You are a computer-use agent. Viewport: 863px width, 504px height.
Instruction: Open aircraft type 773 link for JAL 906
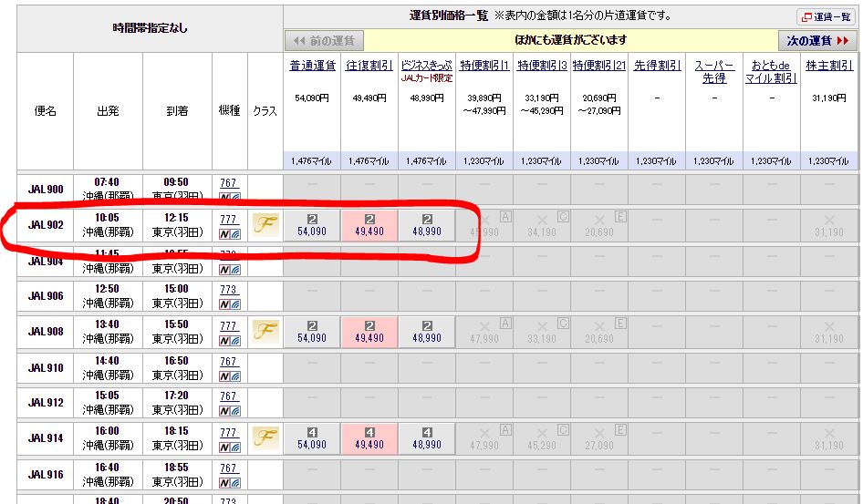[x=228, y=290]
